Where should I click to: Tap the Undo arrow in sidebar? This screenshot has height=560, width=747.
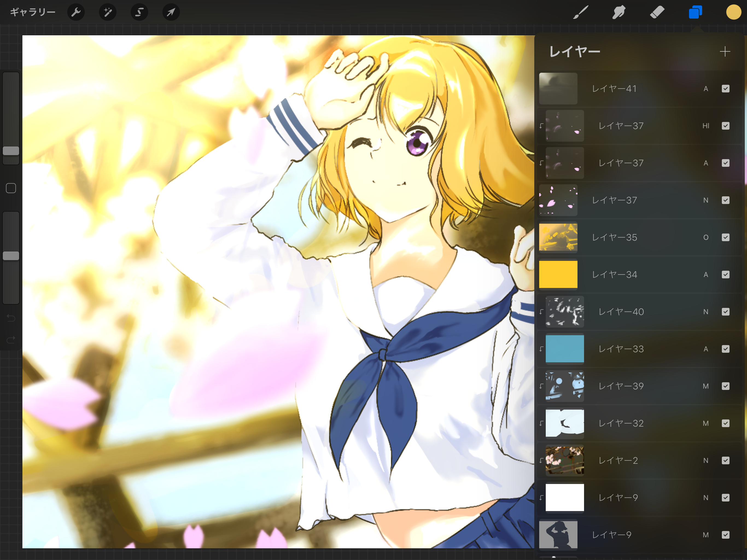pos(11,318)
